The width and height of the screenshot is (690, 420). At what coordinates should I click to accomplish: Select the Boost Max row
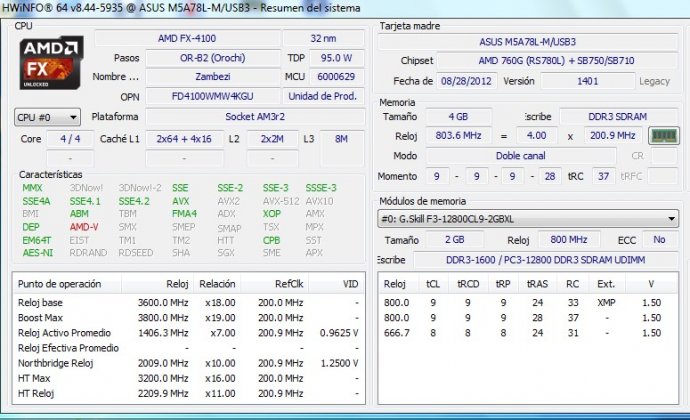[x=189, y=318]
